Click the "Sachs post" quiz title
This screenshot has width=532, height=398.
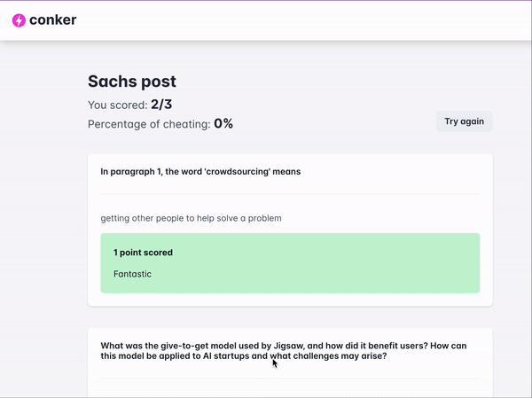[x=131, y=82]
